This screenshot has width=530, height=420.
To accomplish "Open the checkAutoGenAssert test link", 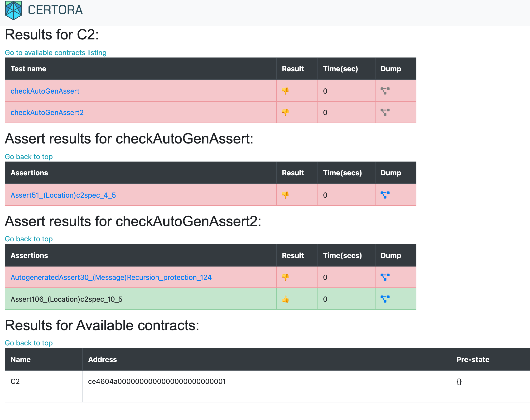I will pos(45,91).
